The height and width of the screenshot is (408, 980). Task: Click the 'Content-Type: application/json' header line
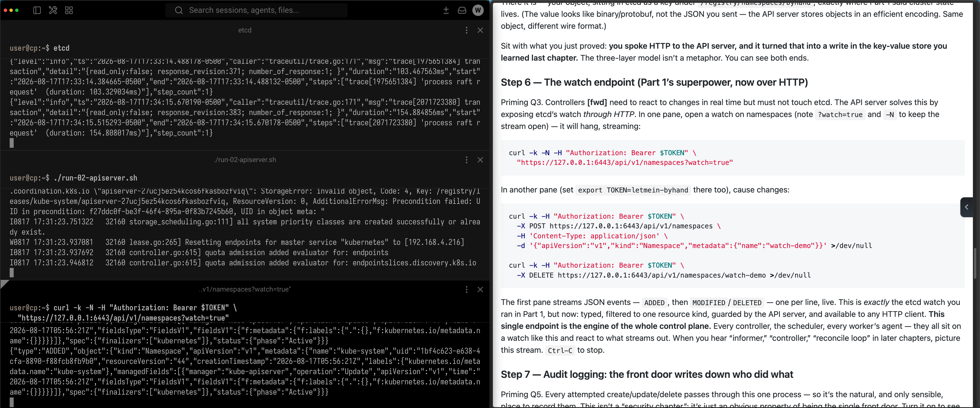pyautogui.click(x=592, y=236)
